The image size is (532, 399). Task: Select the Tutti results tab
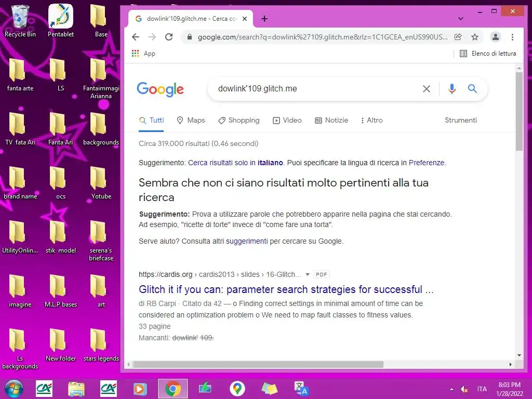click(x=152, y=121)
